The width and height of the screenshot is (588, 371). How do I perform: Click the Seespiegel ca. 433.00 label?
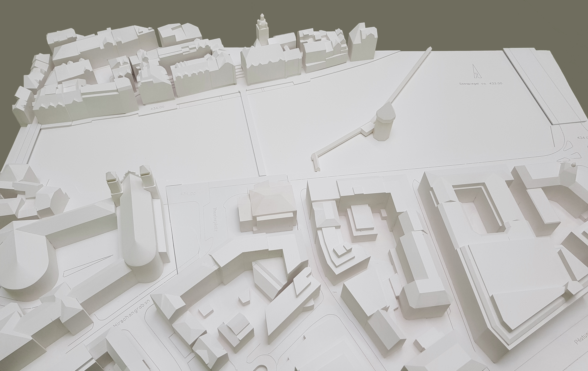480,83
